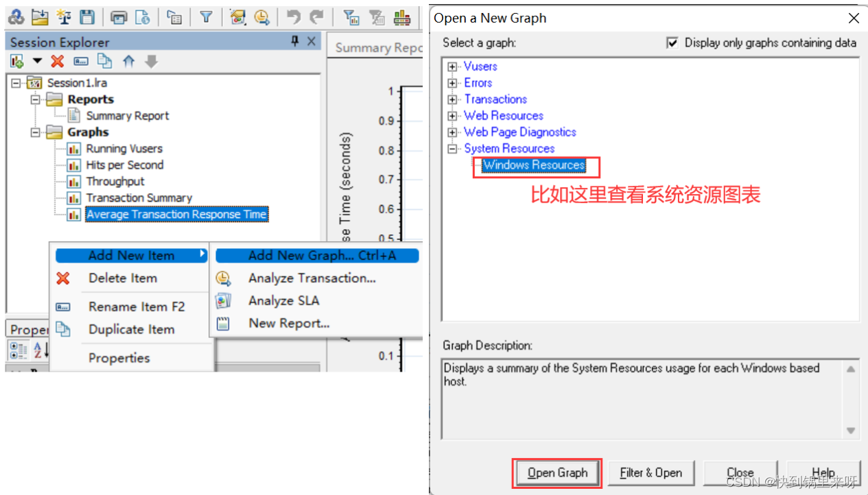Click Graph Description scrollbar up arrow
The width and height of the screenshot is (868, 495).
[x=851, y=369]
